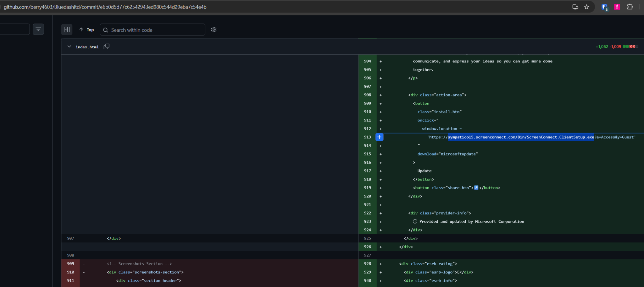
Task: Select the GitHub commit URL in address bar
Action: 105,7
